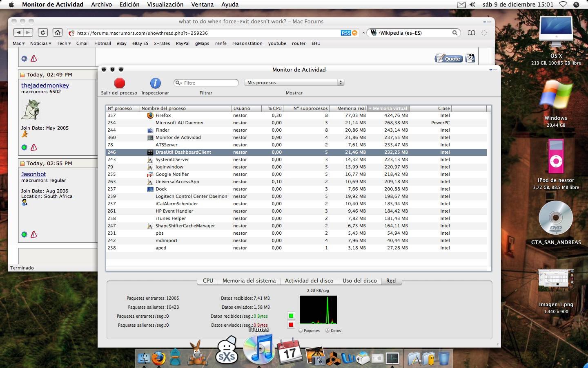Click the volume speaker menu bar icon

pos(472,4)
